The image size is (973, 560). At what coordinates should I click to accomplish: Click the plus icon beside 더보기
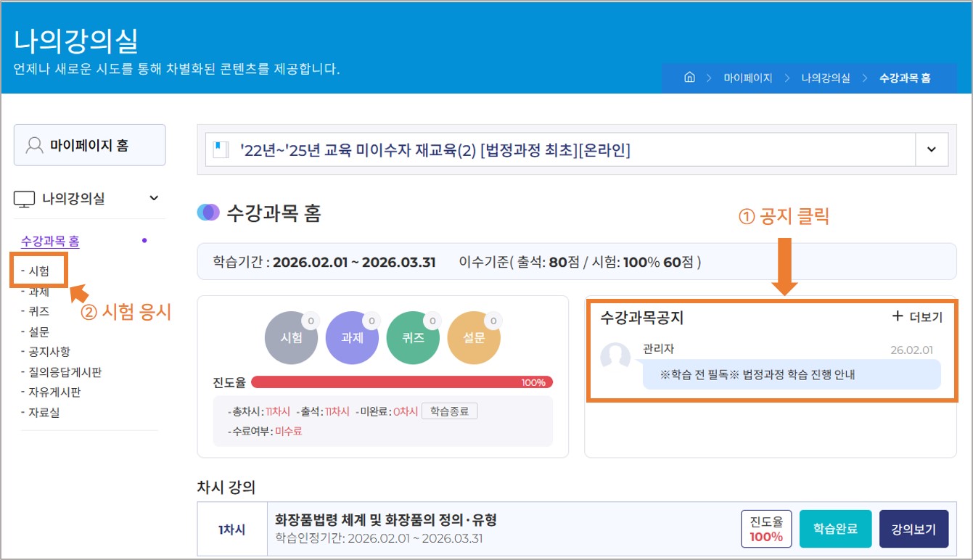(x=898, y=316)
